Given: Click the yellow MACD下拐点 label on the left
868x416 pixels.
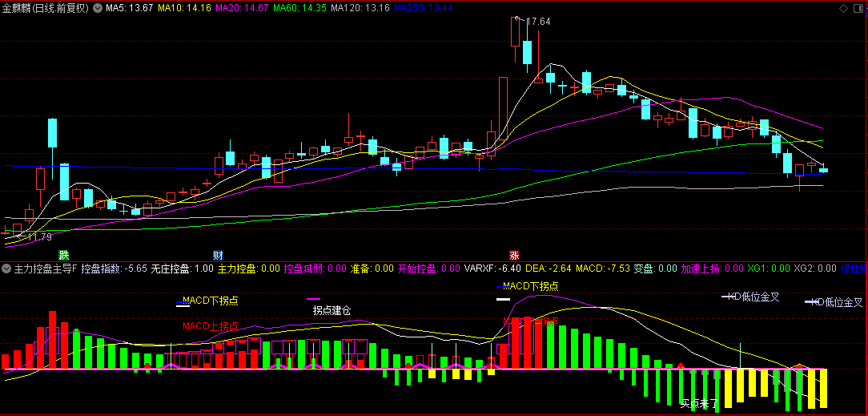Looking at the screenshot, I should pos(211,301).
